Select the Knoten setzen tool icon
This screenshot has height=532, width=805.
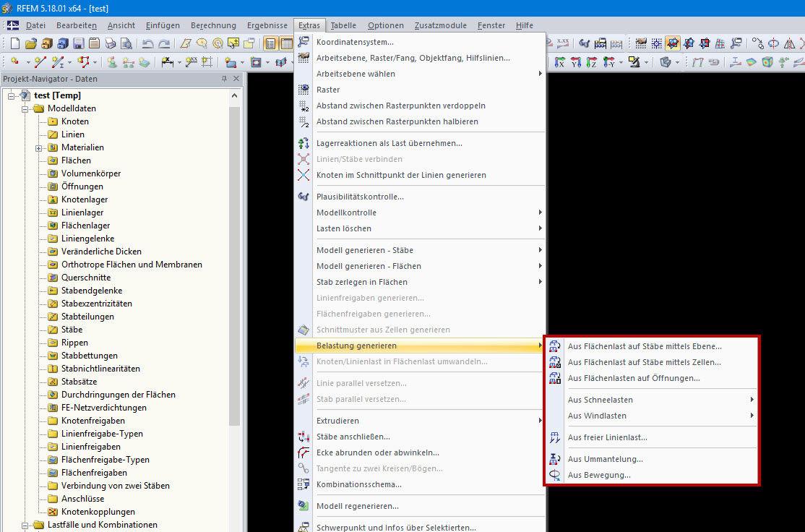[x=14, y=63]
